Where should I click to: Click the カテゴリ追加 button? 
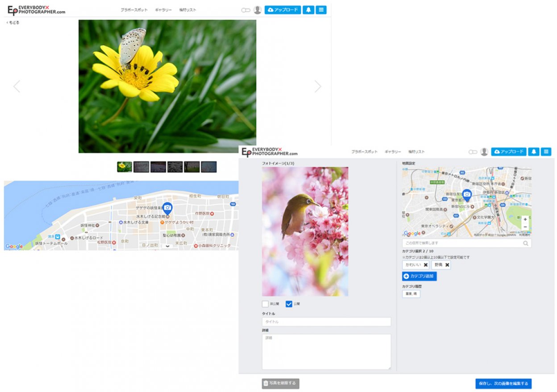tap(420, 276)
